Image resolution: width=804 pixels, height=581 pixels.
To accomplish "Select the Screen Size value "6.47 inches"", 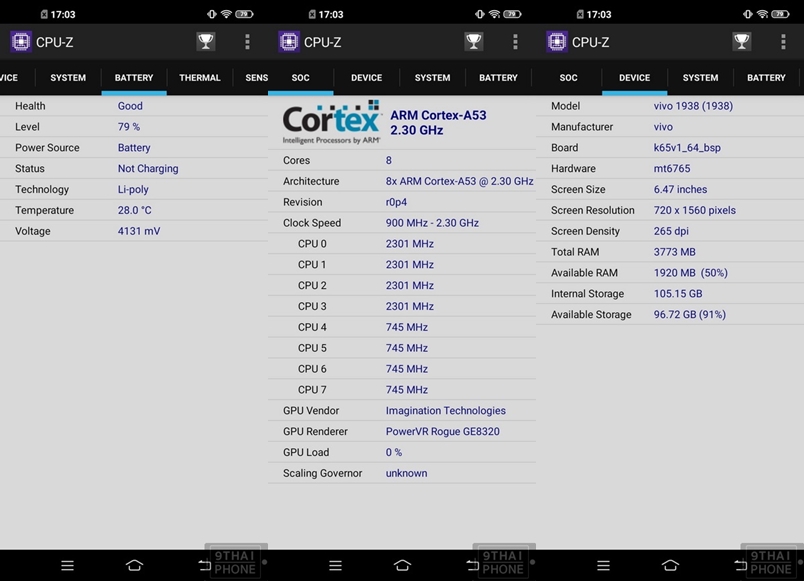I will pos(680,190).
